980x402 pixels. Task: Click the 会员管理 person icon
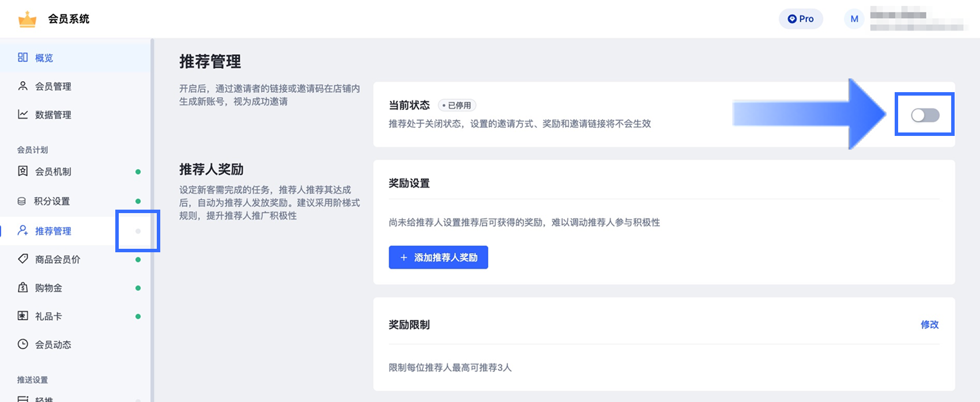point(22,86)
